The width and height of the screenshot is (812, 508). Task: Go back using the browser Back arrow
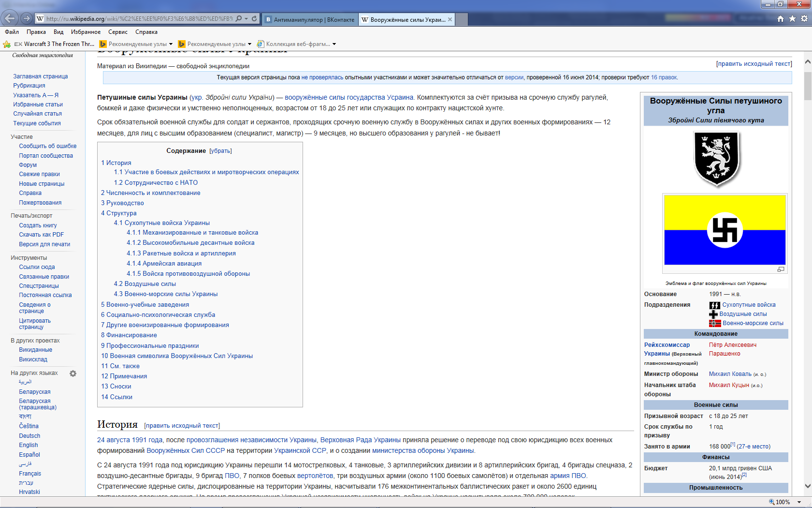(x=10, y=18)
